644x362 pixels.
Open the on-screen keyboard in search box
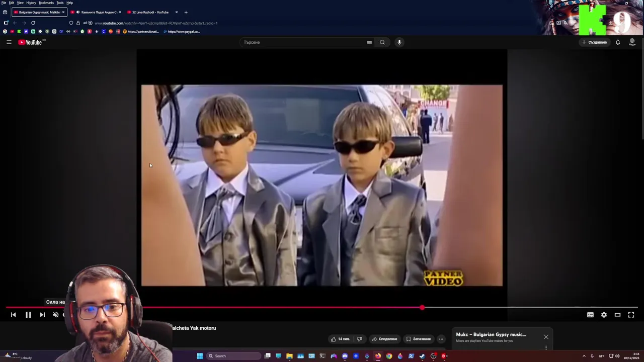click(369, 42)
